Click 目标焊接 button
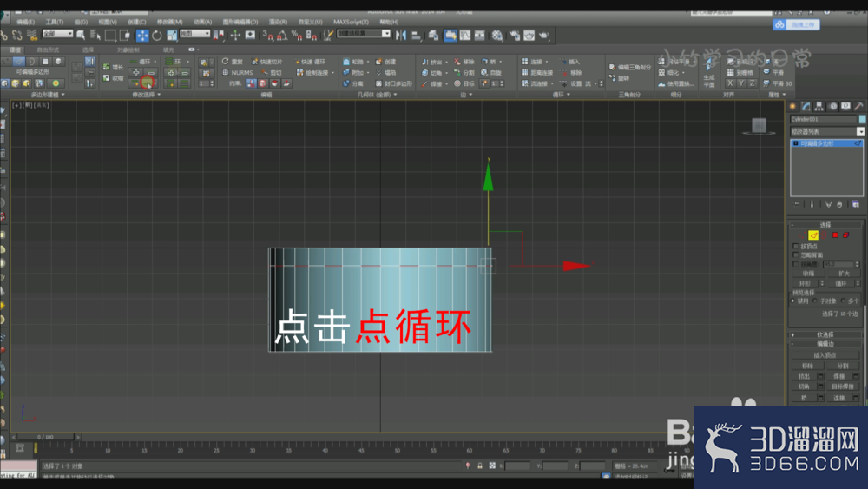Image resolution: width=868 pixels, height=489 pixels. pyautogui.click(x=842, y=387)
